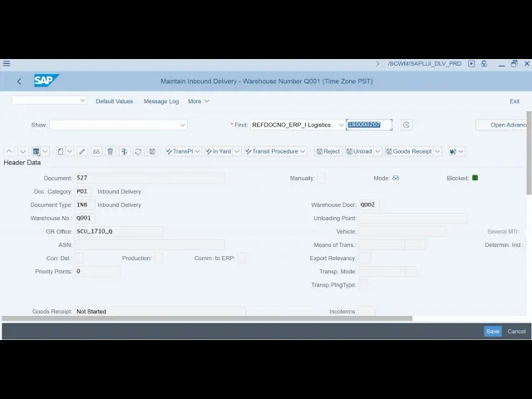The height and width of the screenshot is (399, 532).
Task: Open the hamburger menu at top left
Action: tap(7, 63)
